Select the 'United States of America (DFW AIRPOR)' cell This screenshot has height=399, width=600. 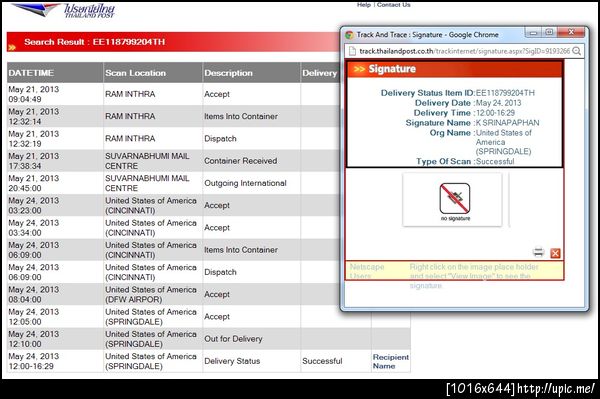pyautogui.click(x=153, y=295)
